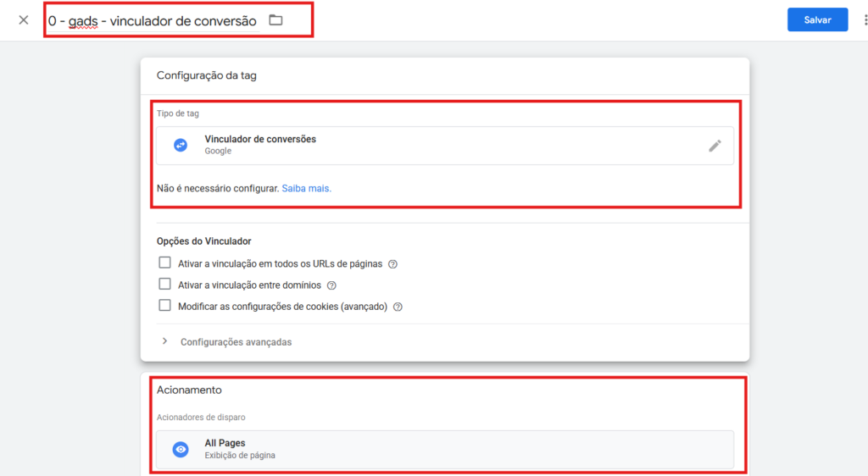Save the tag with the Salvar button
The height and width of the screenshot is (476, 868).
[817, 19]
